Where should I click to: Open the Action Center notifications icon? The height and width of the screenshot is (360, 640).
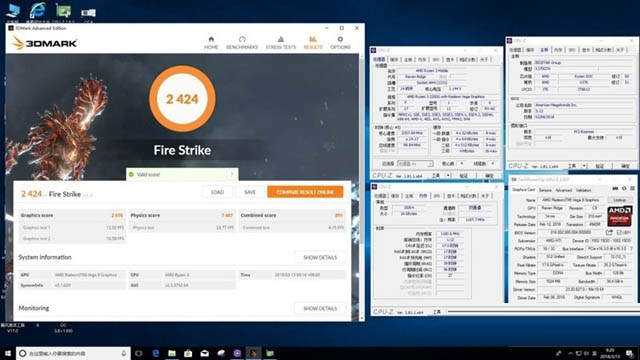630,353
